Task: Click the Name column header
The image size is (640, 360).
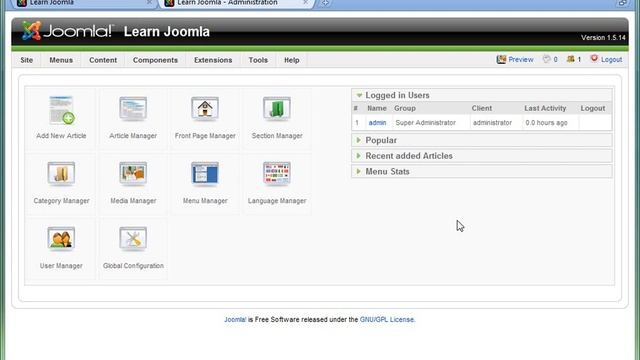Action: [377, 108]
